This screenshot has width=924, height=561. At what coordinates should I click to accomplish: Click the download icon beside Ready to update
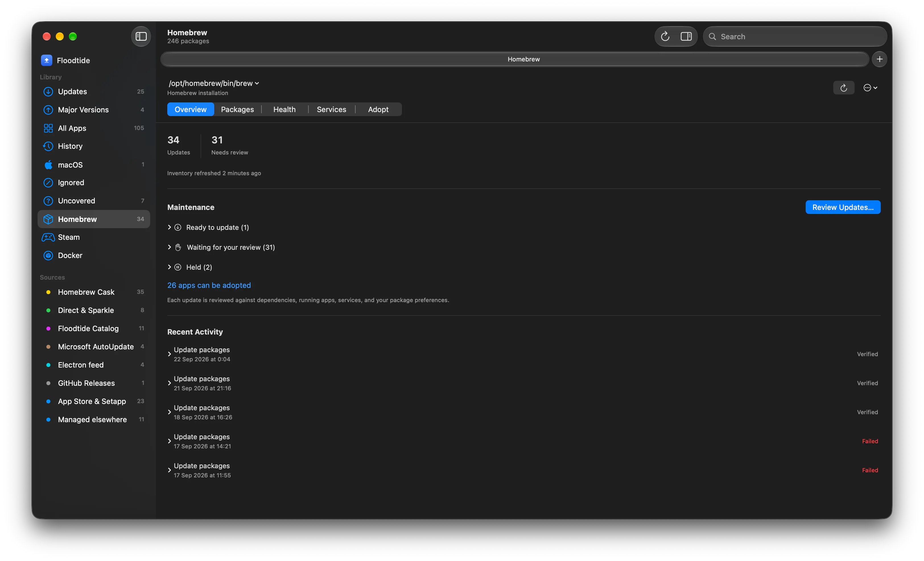tap(178, 227)
